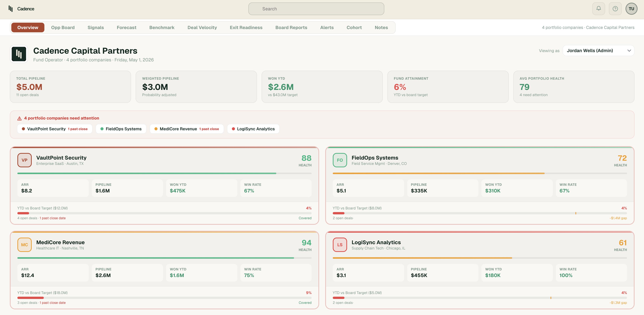644x315 pixels.
Task: Click VaultPoint YTD vs Board Target progress bar
Action: click(x=164, y=213)
